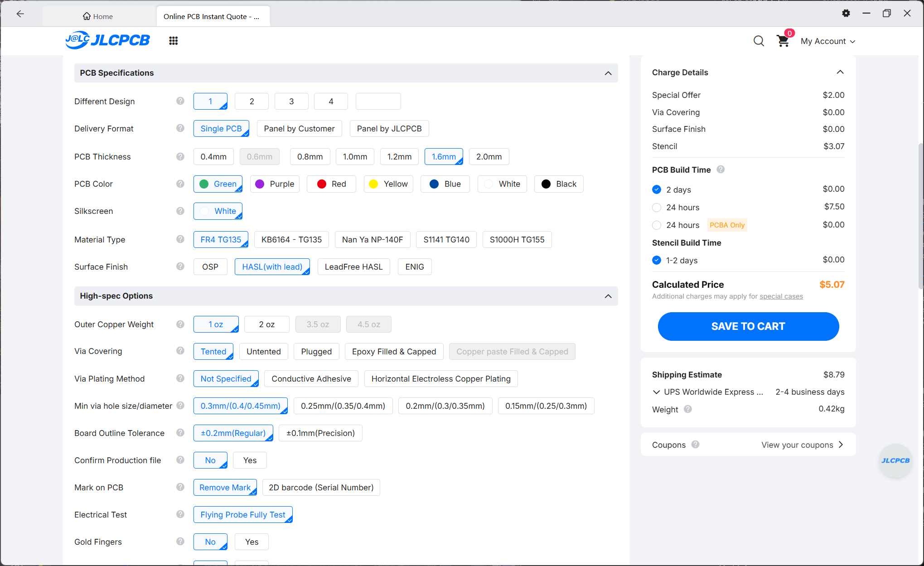
Task: Open the special cases link
Action: pos(781,296)
